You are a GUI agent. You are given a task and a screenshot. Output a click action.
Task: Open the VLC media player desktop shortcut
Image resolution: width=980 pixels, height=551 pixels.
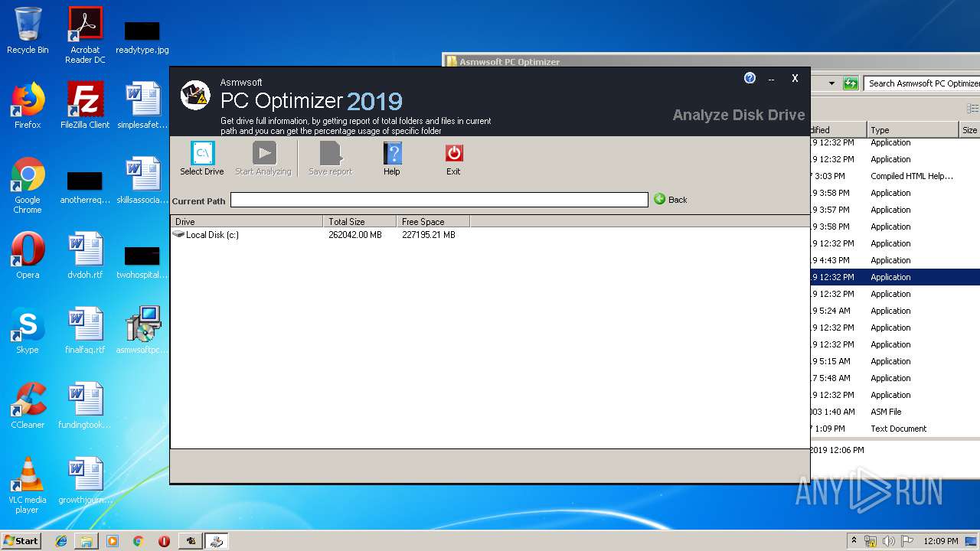point(28,485)
